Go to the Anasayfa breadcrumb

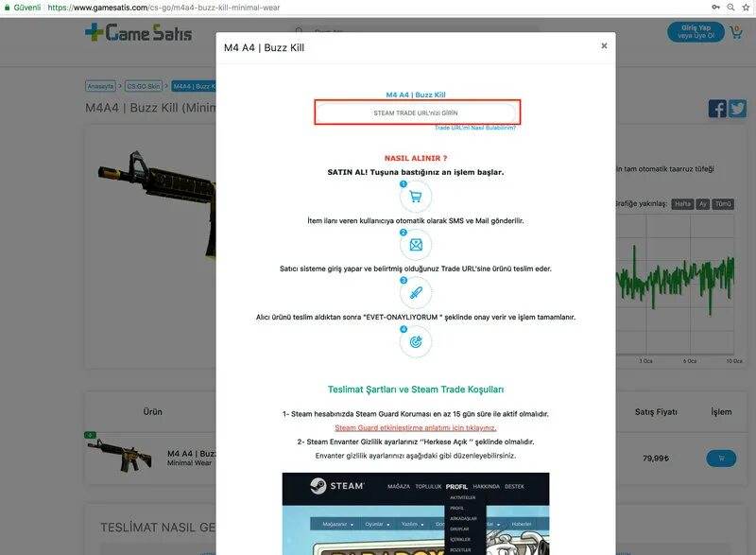[x=100, y=86]
